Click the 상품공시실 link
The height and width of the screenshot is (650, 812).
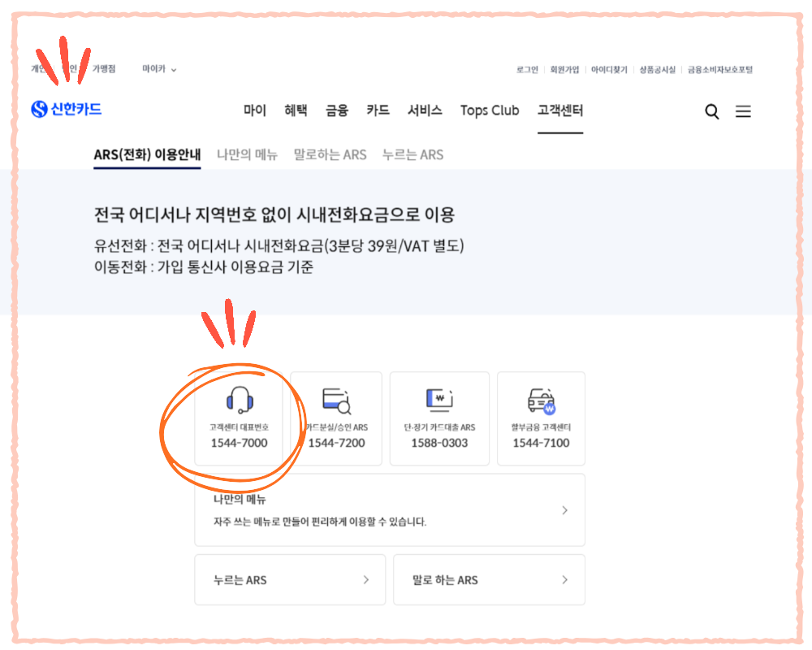(x=657, y=69)
